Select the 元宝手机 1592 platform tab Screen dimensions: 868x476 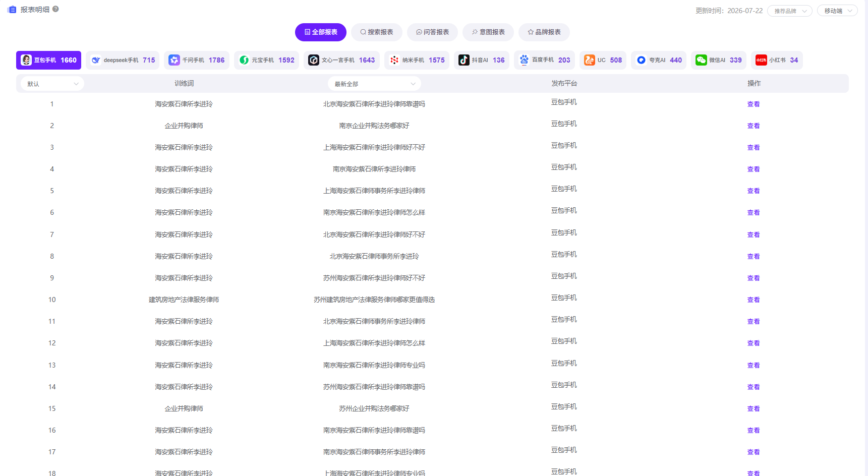click(266, 60)
